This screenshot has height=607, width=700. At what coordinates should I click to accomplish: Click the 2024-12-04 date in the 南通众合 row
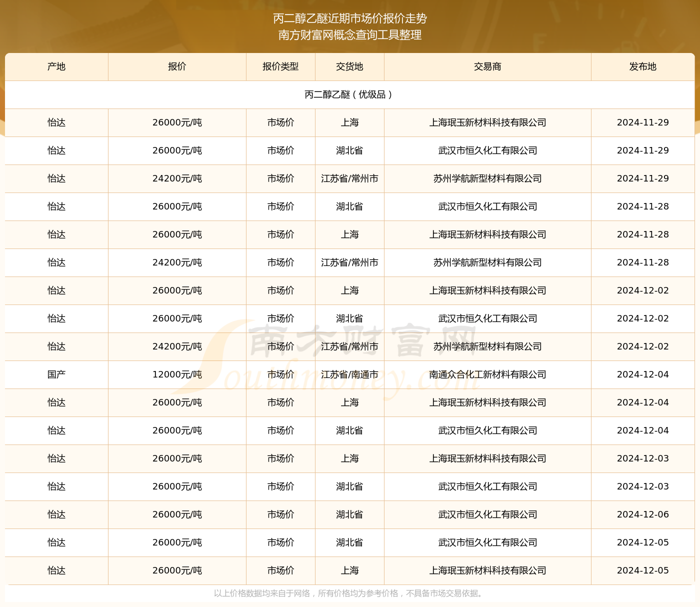tap(643, 374)
